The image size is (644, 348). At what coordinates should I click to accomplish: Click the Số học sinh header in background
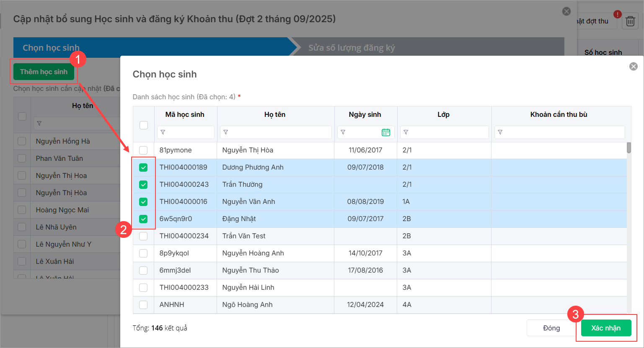603,52
